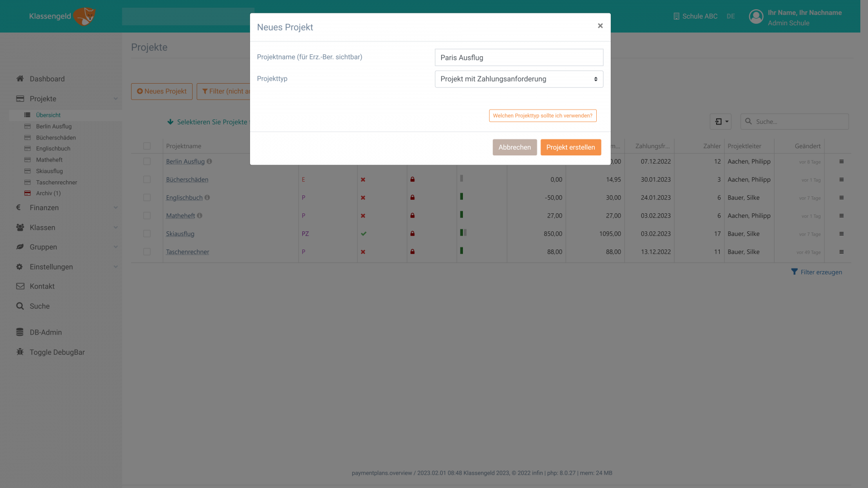
Task: Click the Suche magnifier icon in sidebar
Action: click(x=20, y=306)
